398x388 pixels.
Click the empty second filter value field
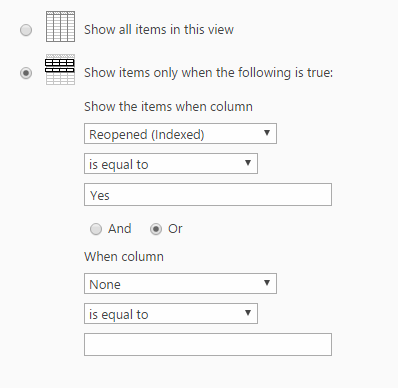[208, 344]
